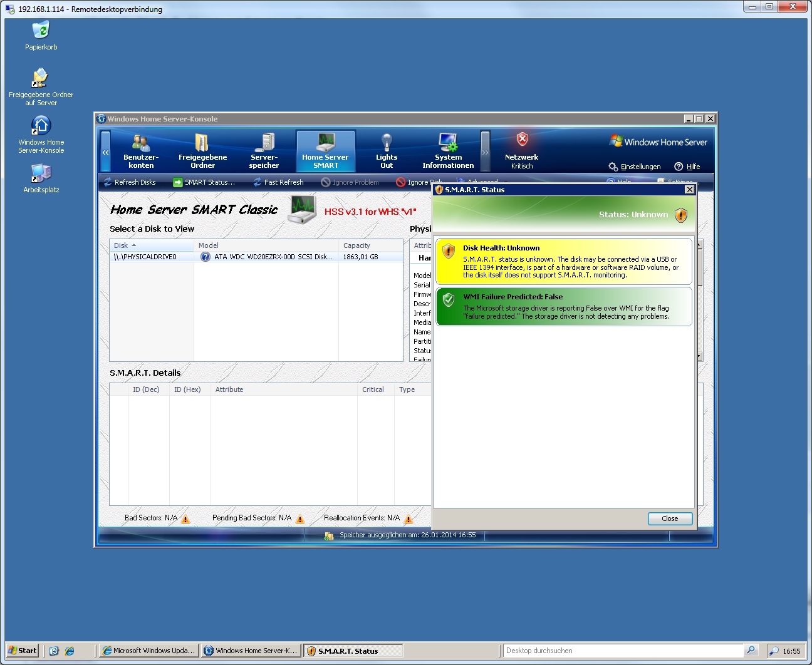Expand more tabs with the right chevron
Image resolution: width=812 pixels, height=665 pixels.
(x=485, y=152)
